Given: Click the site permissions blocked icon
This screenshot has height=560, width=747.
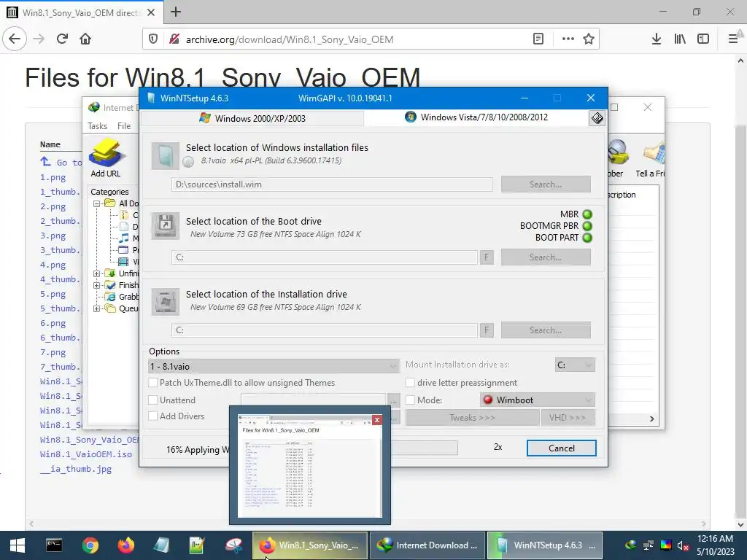Looking at the screenshot, I should pos(174,39).
